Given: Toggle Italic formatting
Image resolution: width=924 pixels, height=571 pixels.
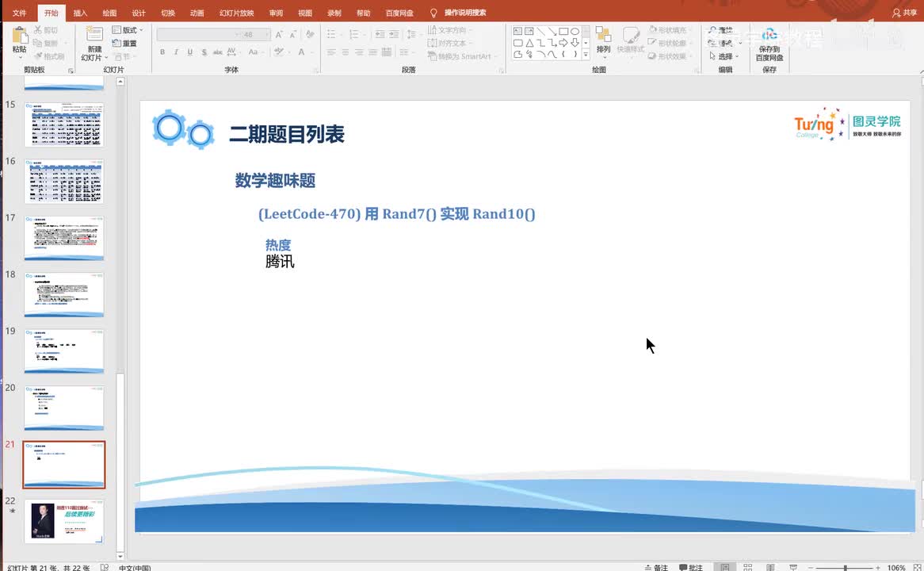Looking at the screenshot, I should pos(176,52).
